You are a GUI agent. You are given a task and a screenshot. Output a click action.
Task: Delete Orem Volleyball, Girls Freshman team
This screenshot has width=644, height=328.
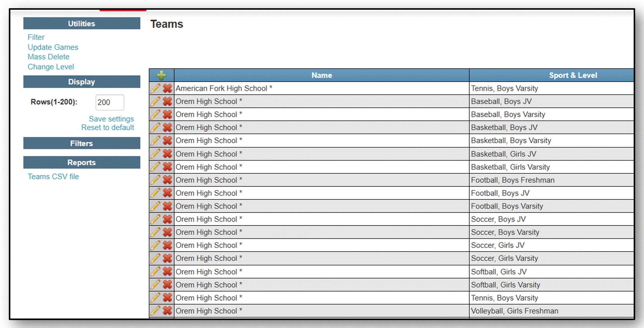pyautogui.click(x=167, y=311)
